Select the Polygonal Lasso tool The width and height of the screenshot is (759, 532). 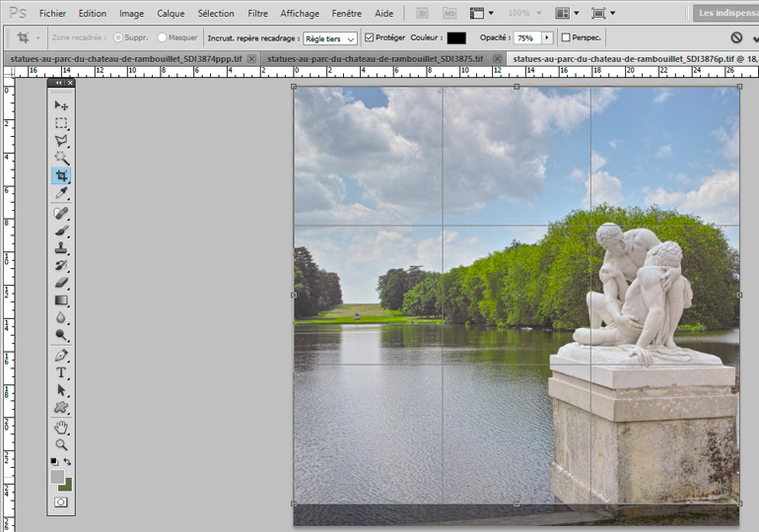click(61, 141)
